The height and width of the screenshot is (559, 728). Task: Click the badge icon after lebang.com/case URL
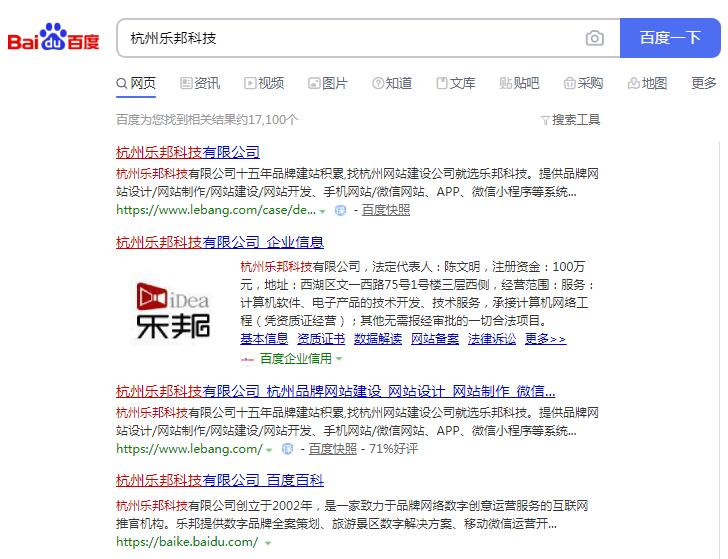[340, 210]
